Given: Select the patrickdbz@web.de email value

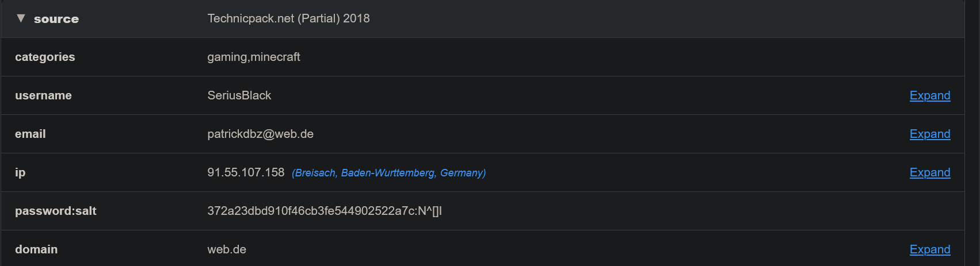Looking at the screenshot, I should click(260, 134).
